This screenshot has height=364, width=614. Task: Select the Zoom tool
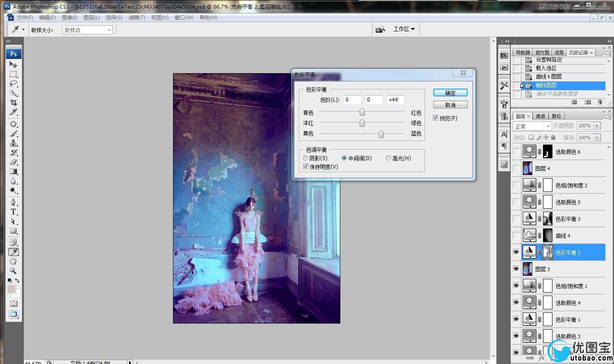pos(13,271)
